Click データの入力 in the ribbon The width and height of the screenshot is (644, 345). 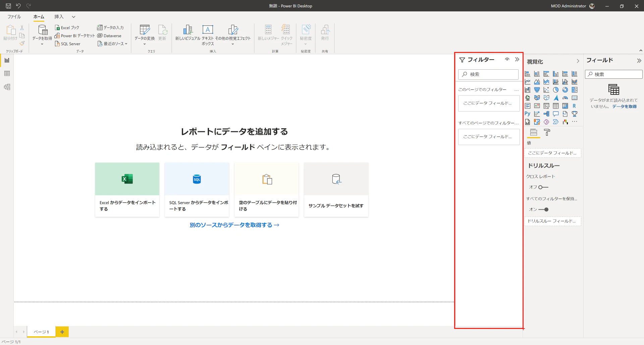coord(110,27)
